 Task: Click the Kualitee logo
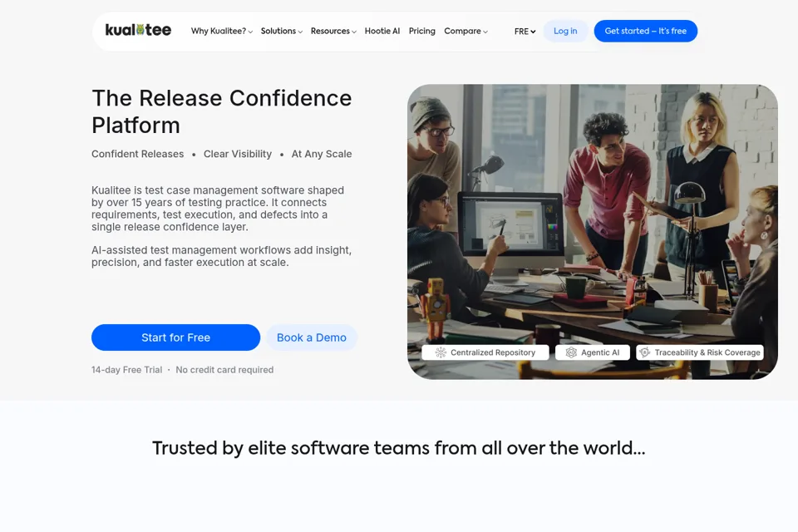pos(138,31)
